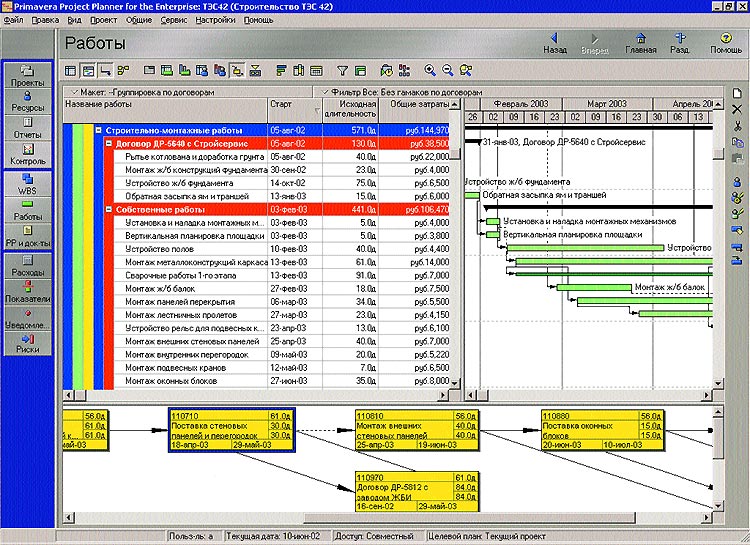The width and height of the screenshot is (750, 545).
Task: Click the filter funnel icon in toolbar
Action: pyautogui.click(x=342, y=71)
